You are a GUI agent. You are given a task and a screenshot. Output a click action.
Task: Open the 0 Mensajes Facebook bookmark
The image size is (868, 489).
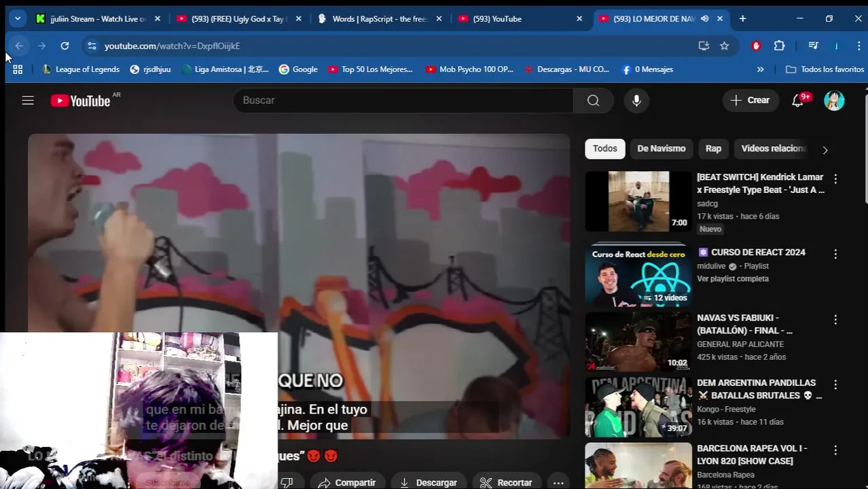coord(647,69)
